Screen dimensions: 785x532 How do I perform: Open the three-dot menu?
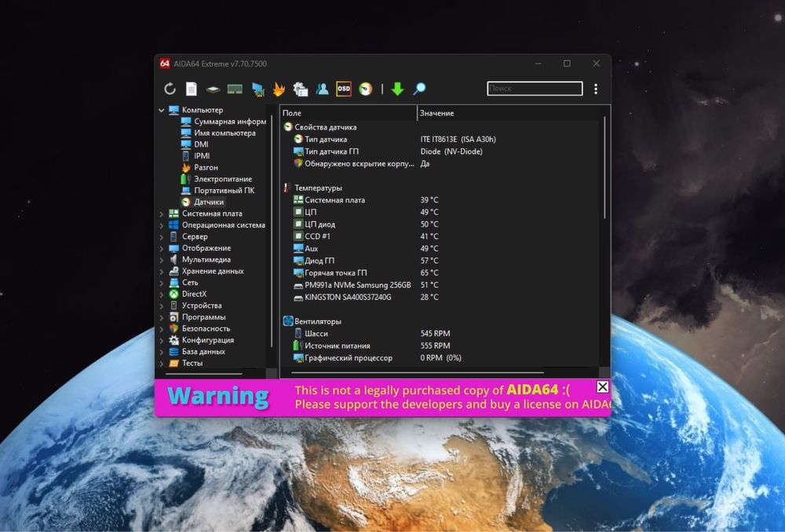(x=595, y=89)
